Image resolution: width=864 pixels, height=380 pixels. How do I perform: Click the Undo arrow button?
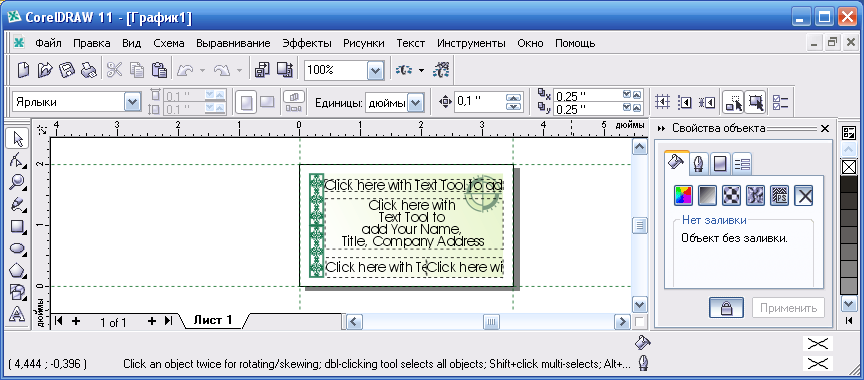point(185,70)
